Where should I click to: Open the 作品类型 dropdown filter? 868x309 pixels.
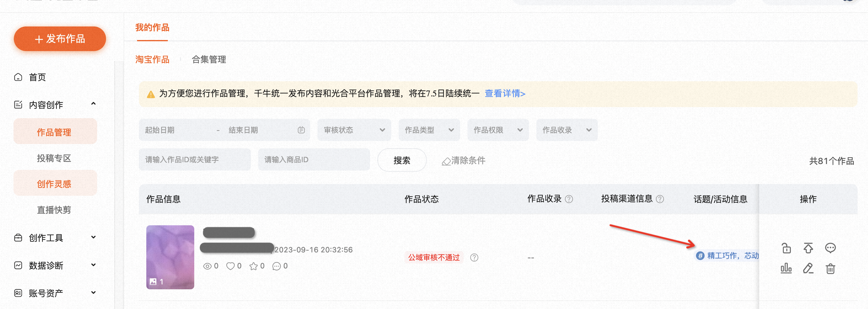click(429, 130)
